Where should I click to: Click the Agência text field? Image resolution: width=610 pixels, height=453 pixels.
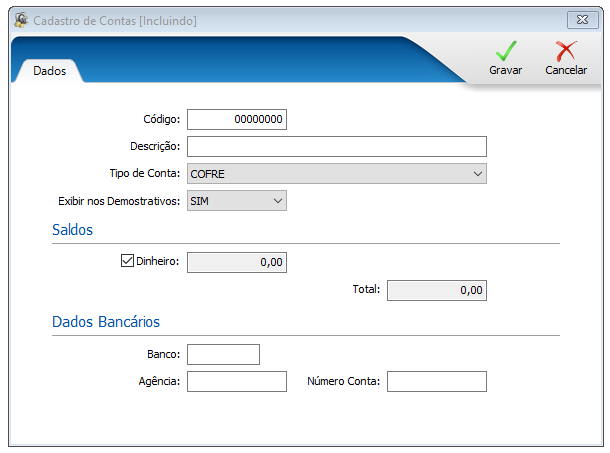(237, 381)
